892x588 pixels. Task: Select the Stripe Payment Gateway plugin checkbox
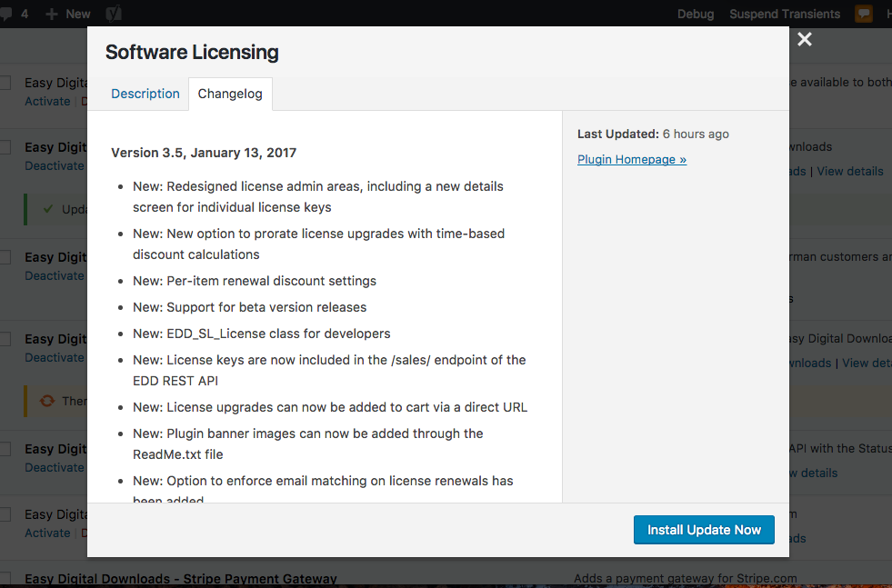click(x=5, y=579)
